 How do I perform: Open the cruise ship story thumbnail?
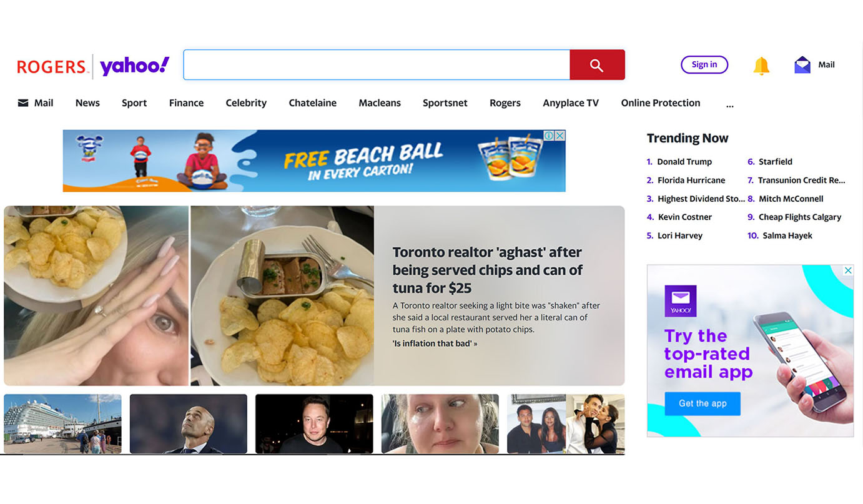62,423
